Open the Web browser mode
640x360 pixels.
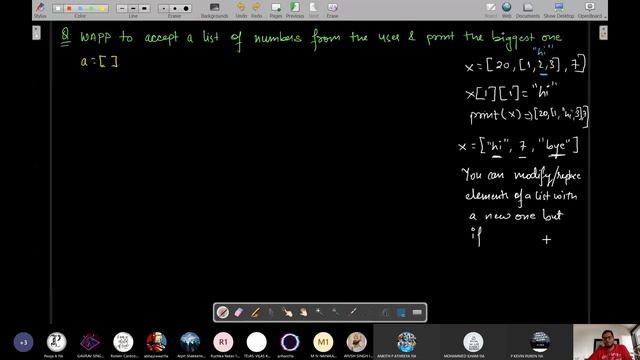tap(507, 10)
